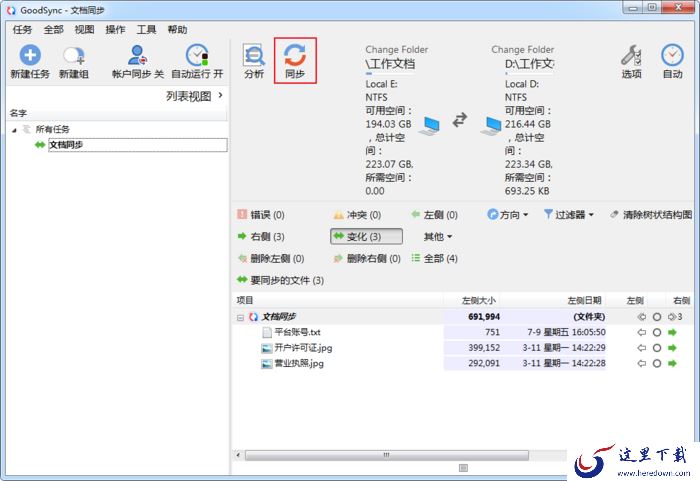Viewport: 700px width, 481px height.
Task: Set right arrow for 文档同步 folder row
Action: 672,317
